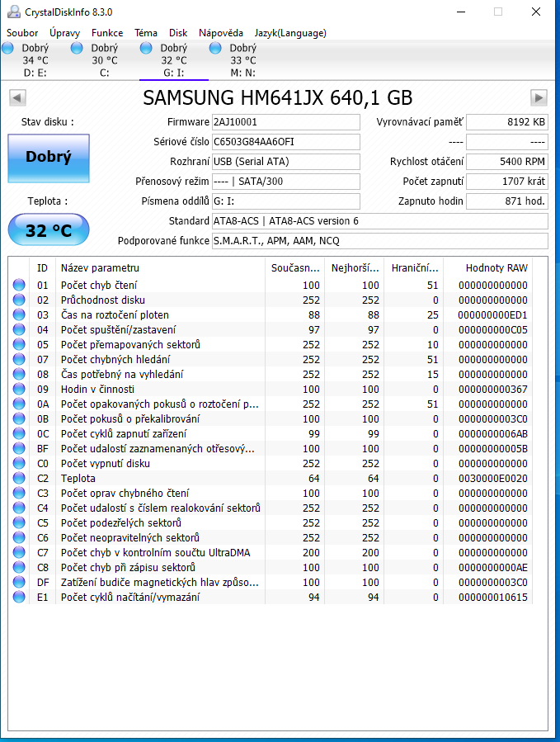Select the G: I: disk tab
Viewport: 560px width, 742px height.
point(173,60)
